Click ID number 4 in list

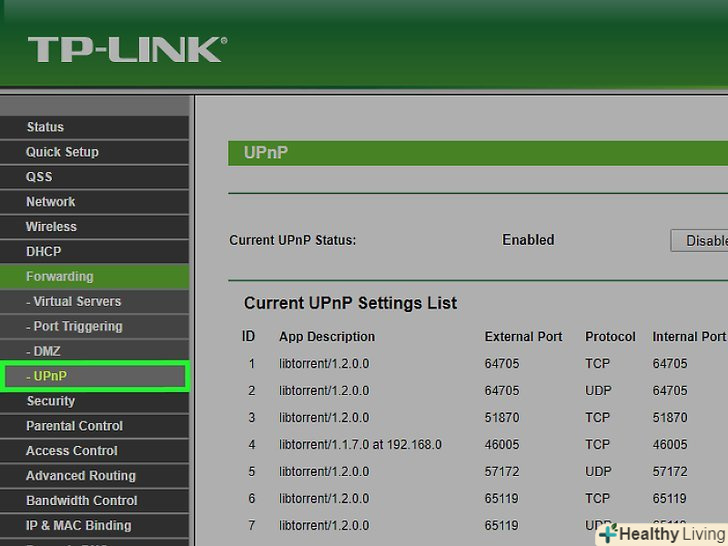[x=252, y=444]
